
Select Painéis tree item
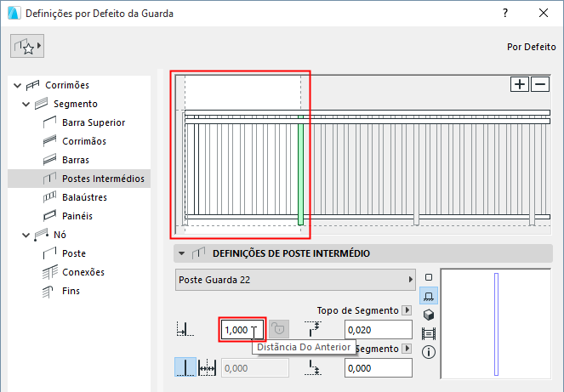tap(77, 216)
